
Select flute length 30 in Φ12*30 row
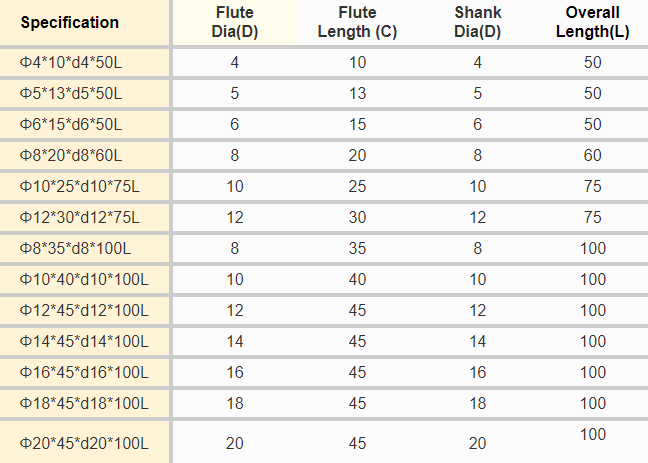pyautogui.click(x=357, y=218)
